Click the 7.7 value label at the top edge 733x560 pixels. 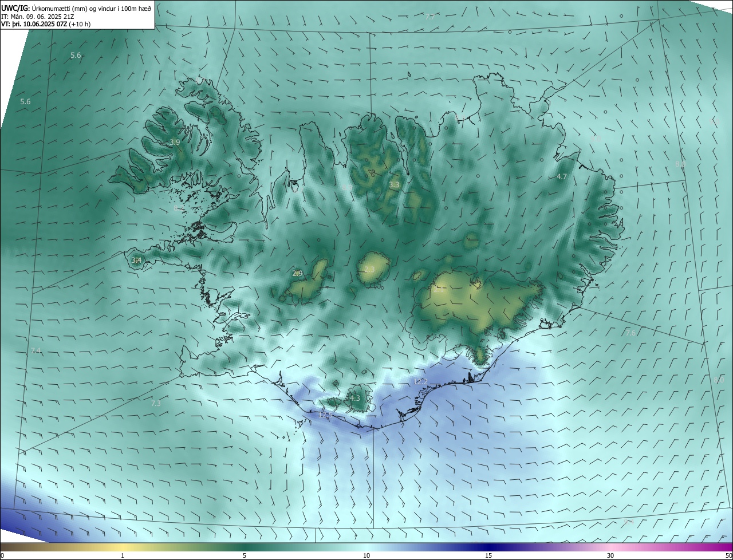coord(430,17)
